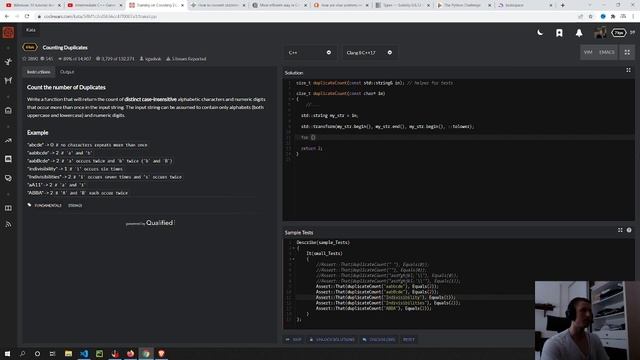Toggle fullscreen layout button near EMACS
This screenshot has height=360, width=640.
(x=627, y=52)
